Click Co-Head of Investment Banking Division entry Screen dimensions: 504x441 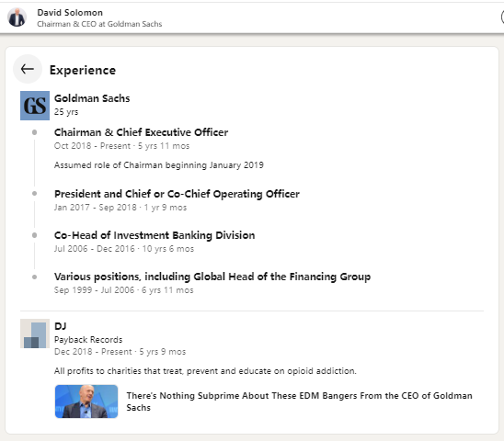click(x=155, y=235)
